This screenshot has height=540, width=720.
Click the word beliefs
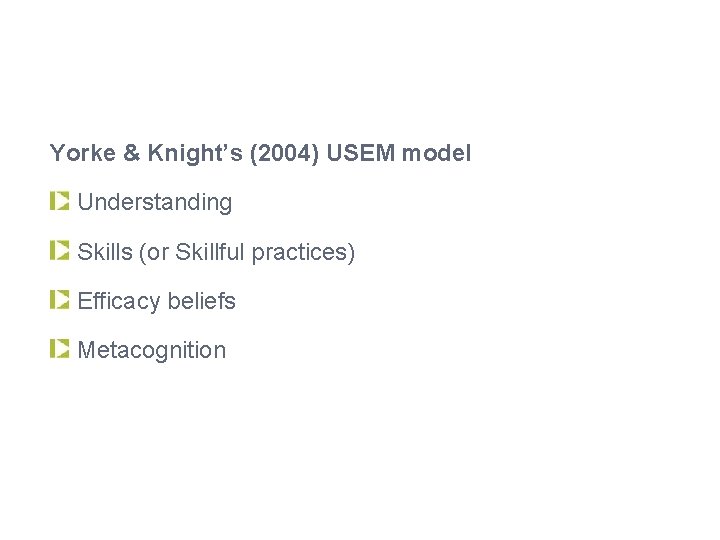pos(202,301)
